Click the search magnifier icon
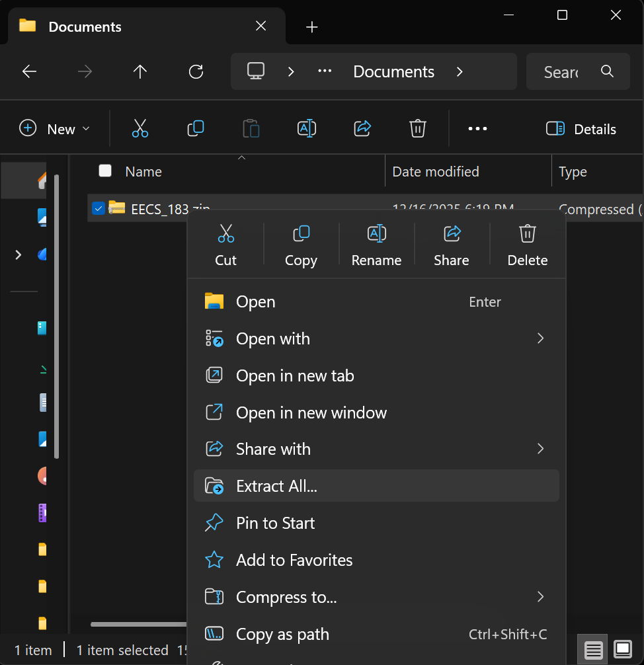644x665 pixels. [607, 71]
